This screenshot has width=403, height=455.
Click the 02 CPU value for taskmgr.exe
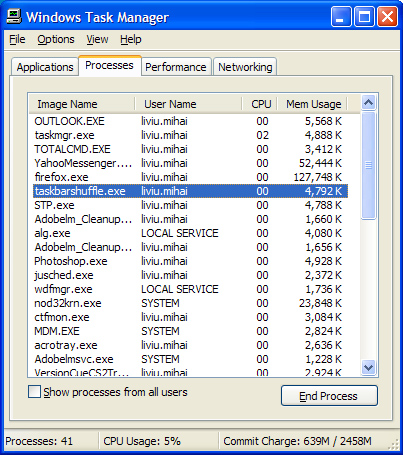[262, 135]
